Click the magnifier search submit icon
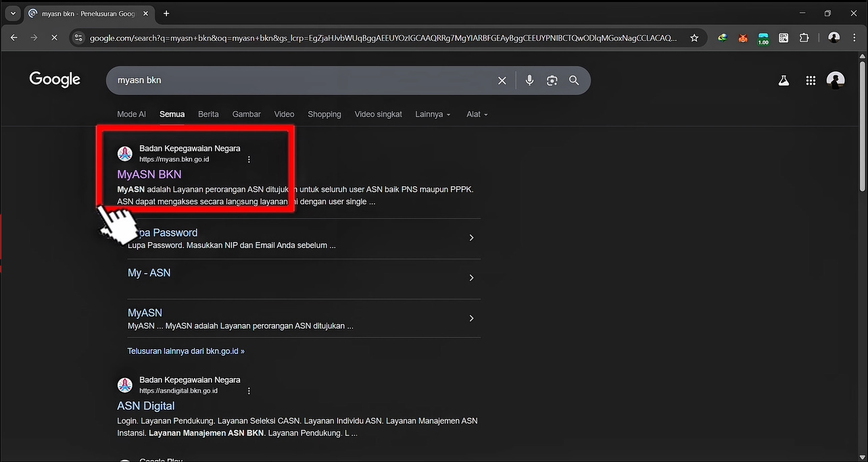Image resolution: width=868 pixels, height=462 pixels. 574,80
